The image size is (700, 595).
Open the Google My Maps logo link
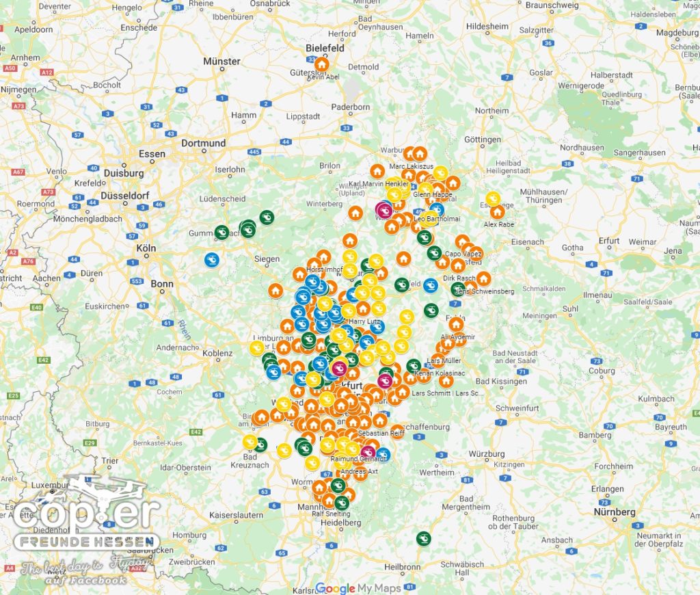[x=349, y=587]
